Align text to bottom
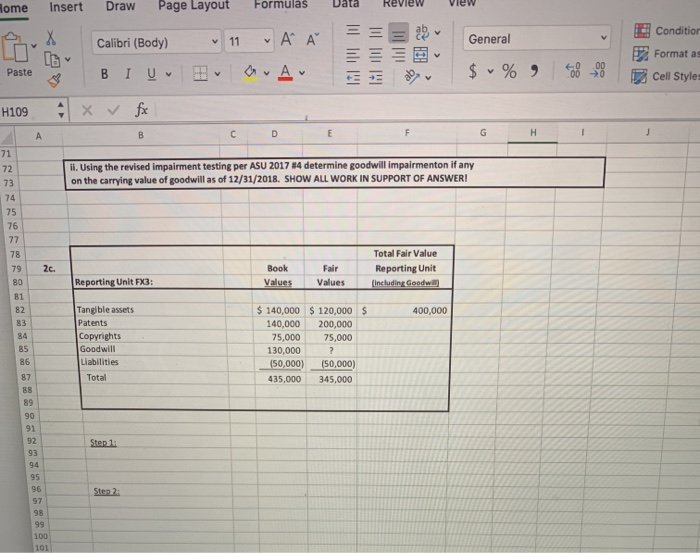700x553 pixels. pyautogui.click(x=398, y=33)
